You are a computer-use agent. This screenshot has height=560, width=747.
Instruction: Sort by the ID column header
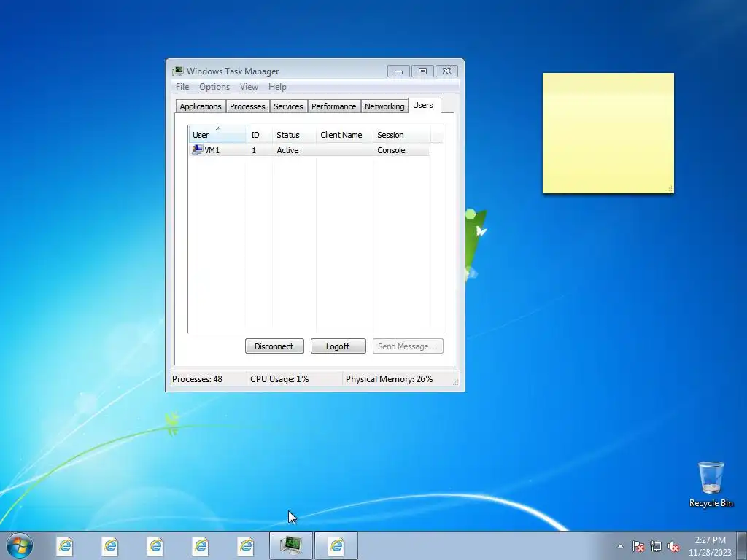coord(260,135)
